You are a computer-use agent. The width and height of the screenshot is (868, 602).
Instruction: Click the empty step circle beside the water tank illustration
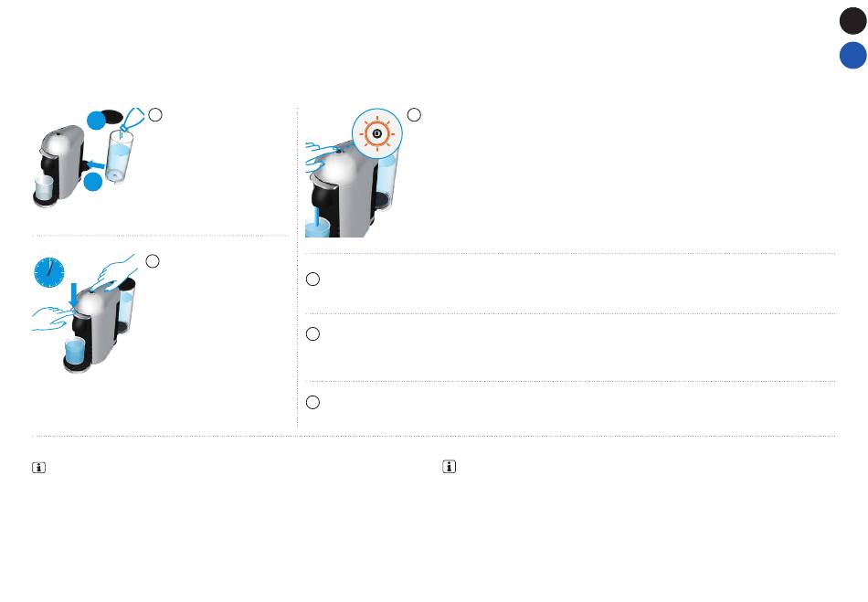155,114
